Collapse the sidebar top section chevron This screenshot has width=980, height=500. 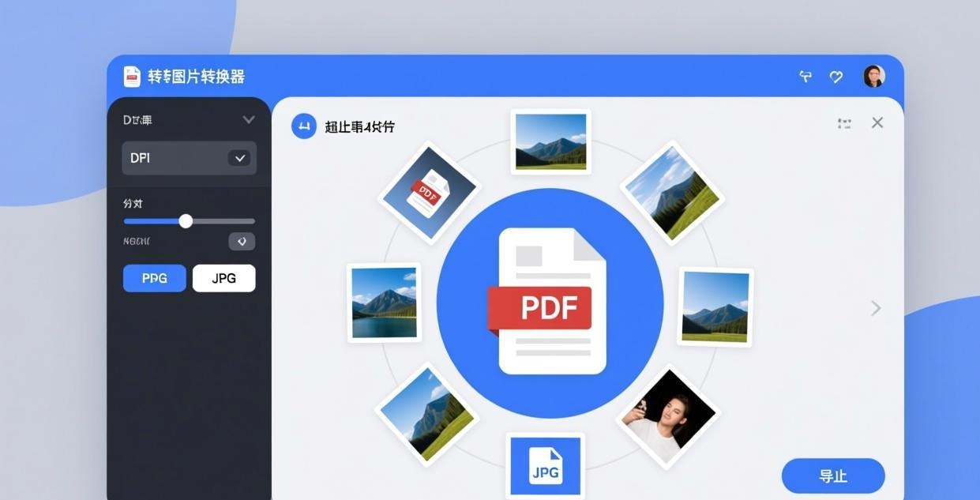click(x=249, y=120)
